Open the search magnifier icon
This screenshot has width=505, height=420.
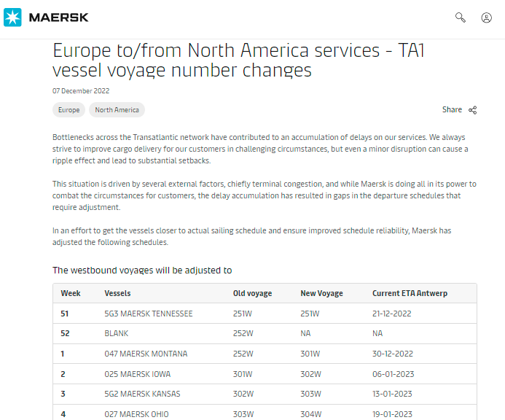pyautogui.click(x=461, y=17)
